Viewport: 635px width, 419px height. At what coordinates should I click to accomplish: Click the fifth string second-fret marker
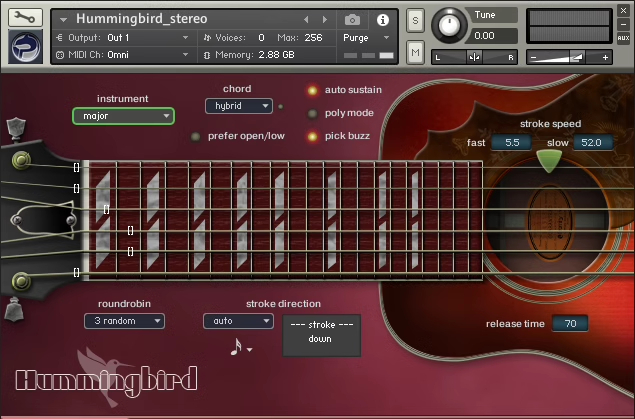point(130,251)
